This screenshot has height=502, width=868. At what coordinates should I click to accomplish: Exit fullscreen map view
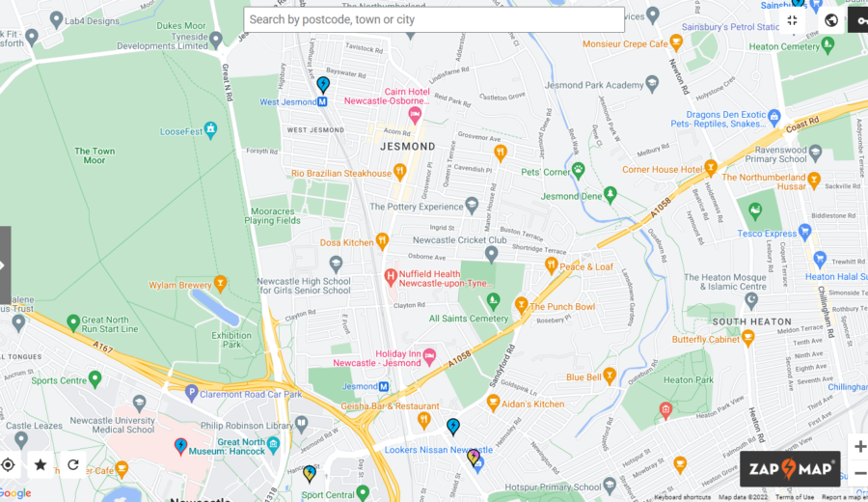click(x=792, y=20)
